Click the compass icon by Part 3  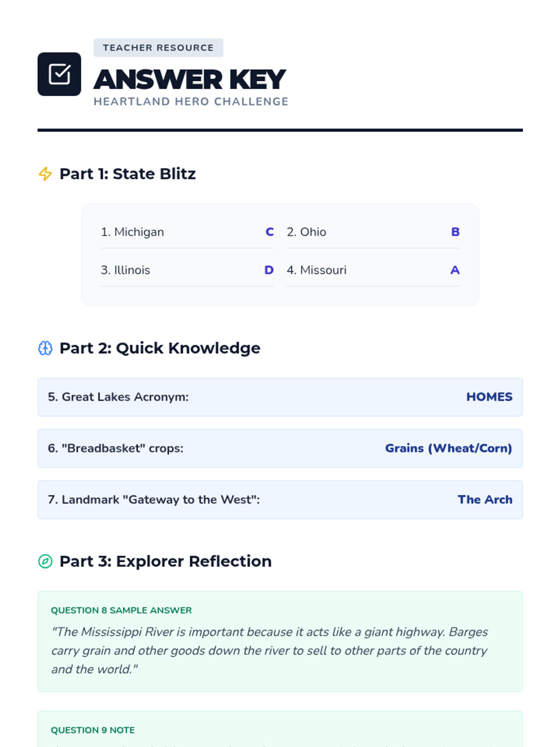[45, 561]
